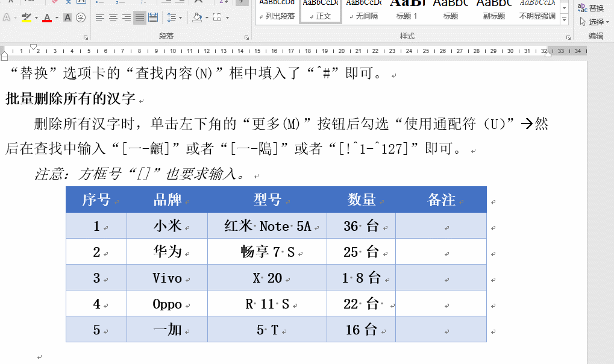The height and width of the screenshot is (364, 614).
Task: Click the enclosed character 字 icon
Action: click(81, 17)
